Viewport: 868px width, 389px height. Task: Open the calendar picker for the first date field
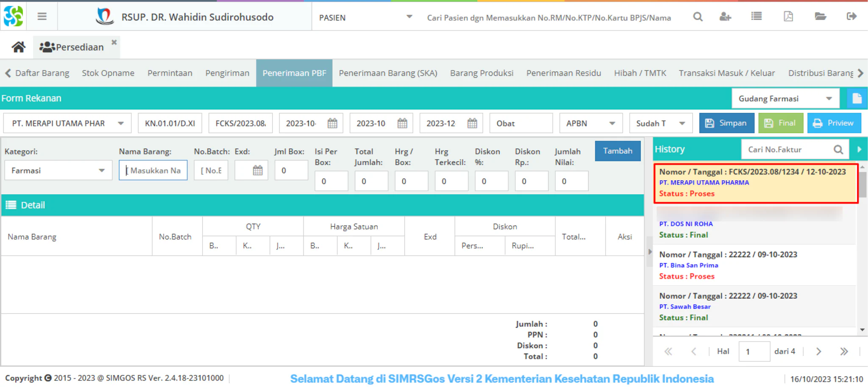pyautogui.click(x=332, y=123)
